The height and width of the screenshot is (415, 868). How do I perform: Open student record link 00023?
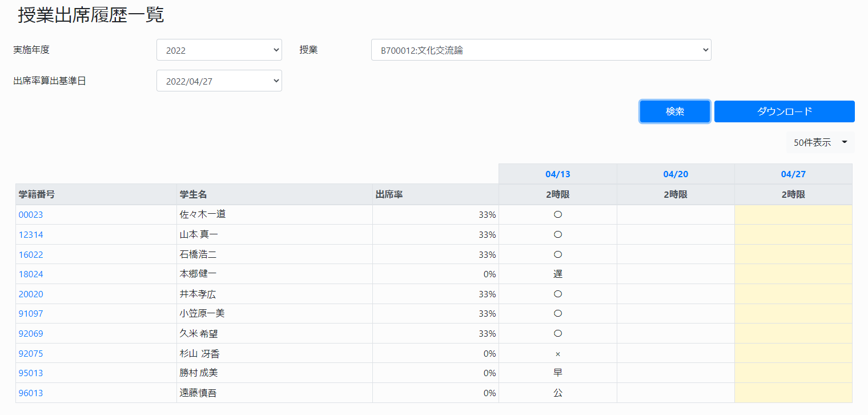30,214
